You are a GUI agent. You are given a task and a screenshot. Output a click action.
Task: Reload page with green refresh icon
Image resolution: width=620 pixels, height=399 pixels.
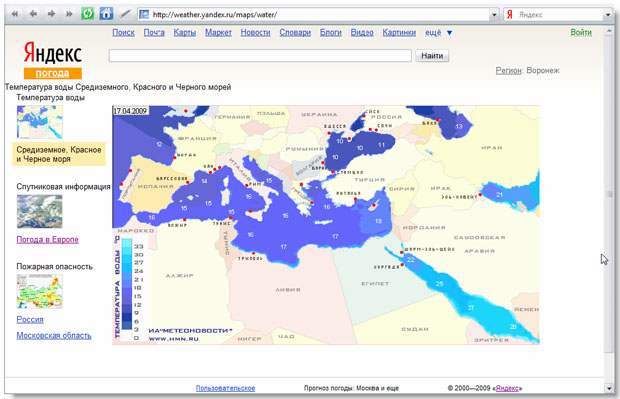(87, 14)
